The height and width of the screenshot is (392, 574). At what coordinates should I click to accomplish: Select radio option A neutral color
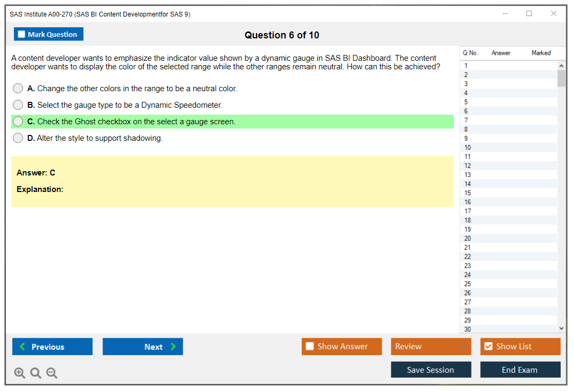pyautogui.click(x=18, y=89)
